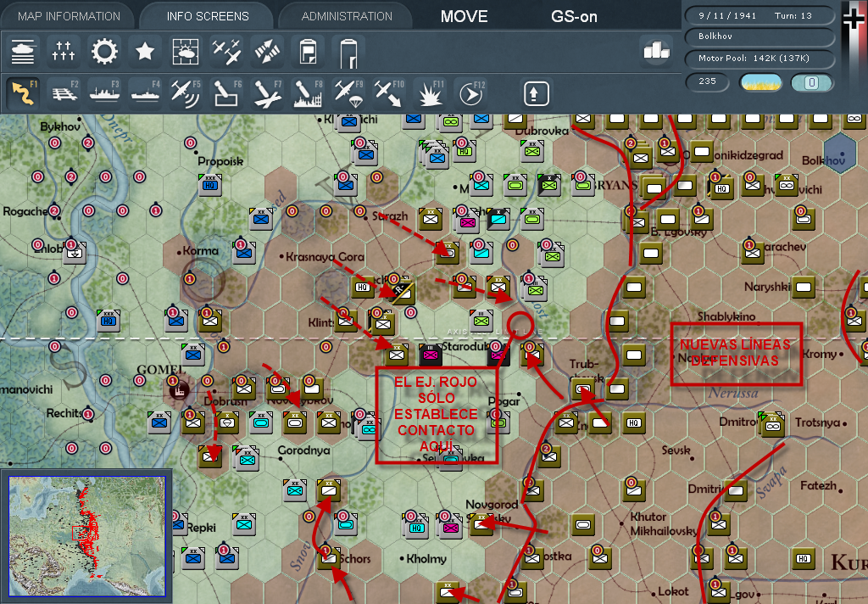Select the Soviet unit at Dmitrovsk
This screenshot has height=604, width=868.
tap(771, 423)
